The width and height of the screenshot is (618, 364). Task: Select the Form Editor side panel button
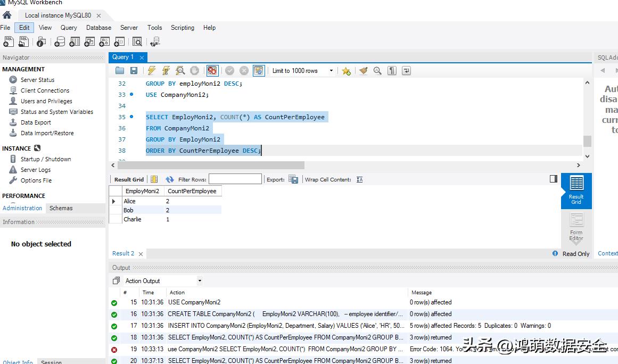(x=576, y=227)
